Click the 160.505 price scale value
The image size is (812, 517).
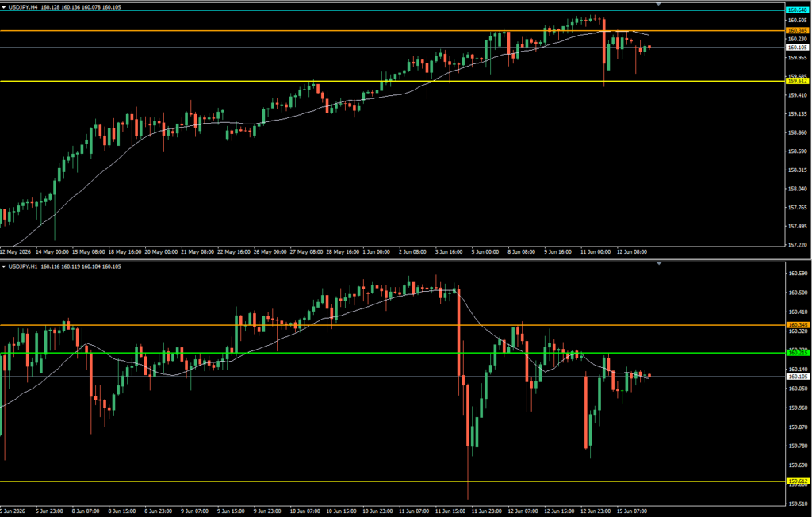[796, 20]
